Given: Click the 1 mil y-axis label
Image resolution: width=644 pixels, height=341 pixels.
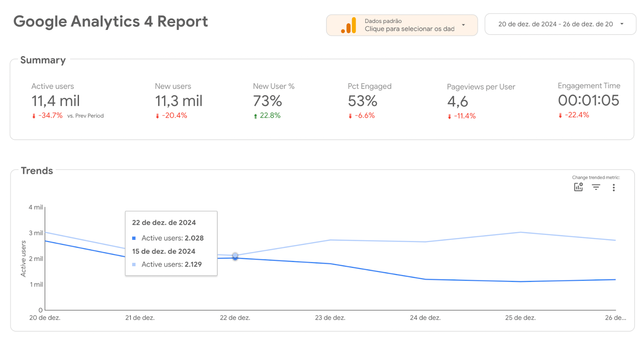Looking at the screenshot, I should [36, 285].
